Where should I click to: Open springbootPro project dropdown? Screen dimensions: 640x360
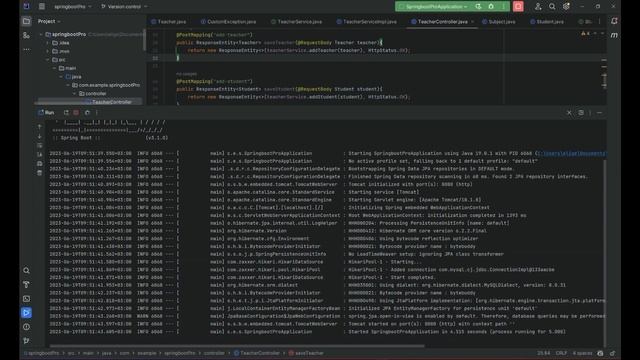pos(73,7)
